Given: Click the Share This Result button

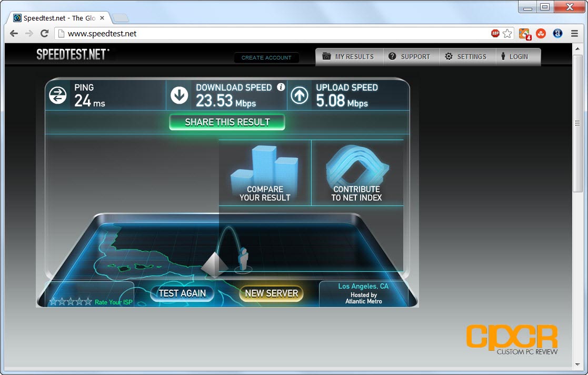Looking at the screenshot, I should [227, 122].
